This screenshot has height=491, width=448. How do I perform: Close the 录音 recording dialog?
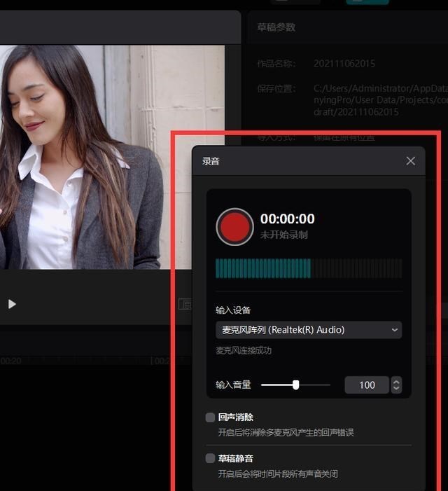[410, 161]
